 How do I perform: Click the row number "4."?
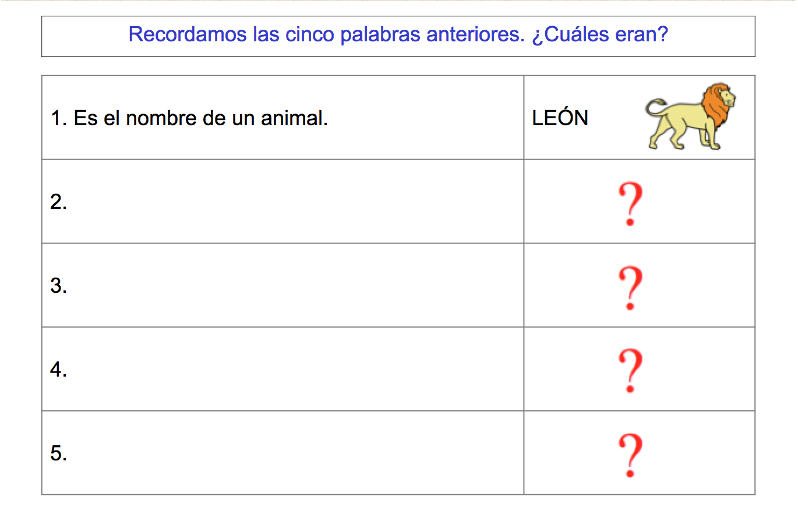[x=58, y=370]
